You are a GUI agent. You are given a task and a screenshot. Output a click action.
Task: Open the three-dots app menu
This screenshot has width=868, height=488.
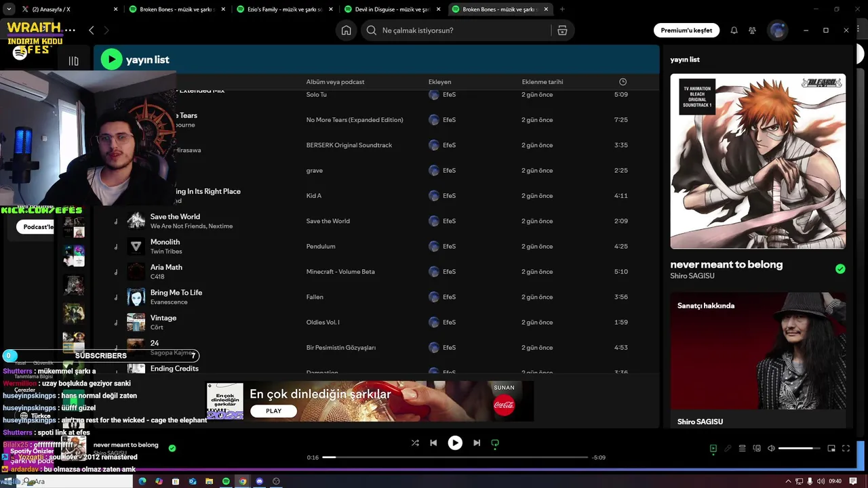pyautogui.click(x=70, y=30)
